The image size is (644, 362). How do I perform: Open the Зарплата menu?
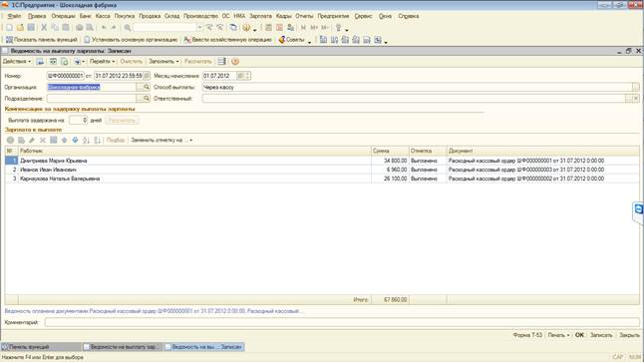pyautogui.click(x=260, y=16)
